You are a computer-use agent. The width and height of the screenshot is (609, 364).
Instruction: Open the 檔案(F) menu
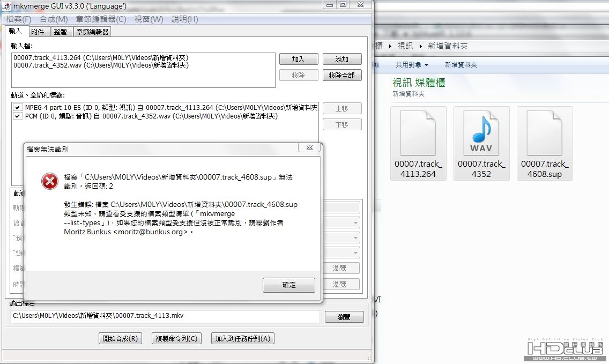click(x=19, y=19)
